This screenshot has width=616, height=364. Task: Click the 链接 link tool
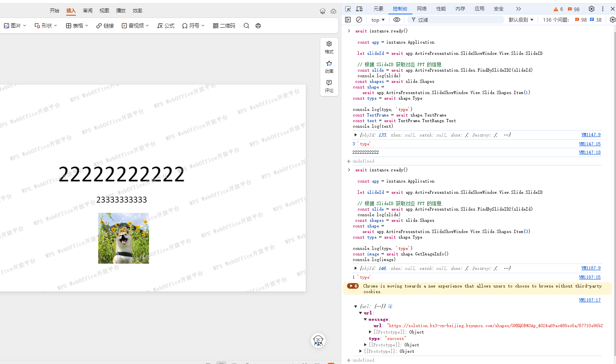point(105,26)
